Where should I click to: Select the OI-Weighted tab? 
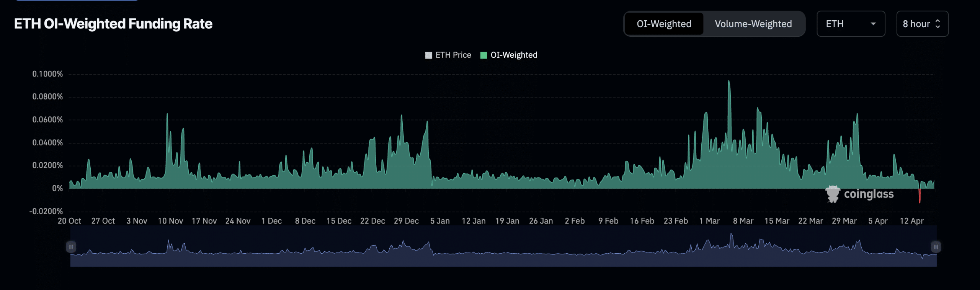[x=664, y=24]
